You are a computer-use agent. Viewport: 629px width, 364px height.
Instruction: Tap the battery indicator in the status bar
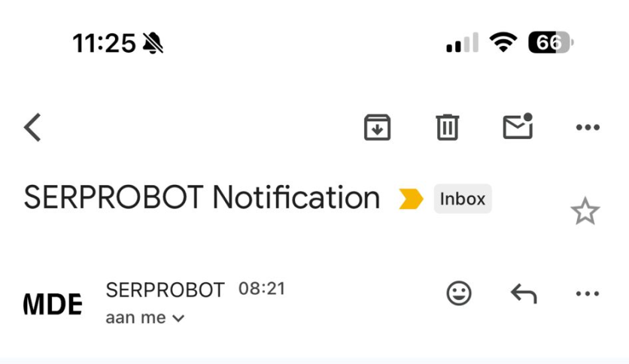click(551, 44)
